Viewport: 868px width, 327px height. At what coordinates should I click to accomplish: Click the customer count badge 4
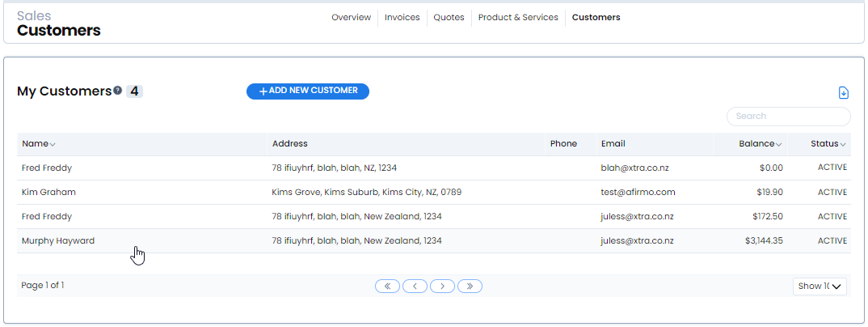tap(134, 91)
